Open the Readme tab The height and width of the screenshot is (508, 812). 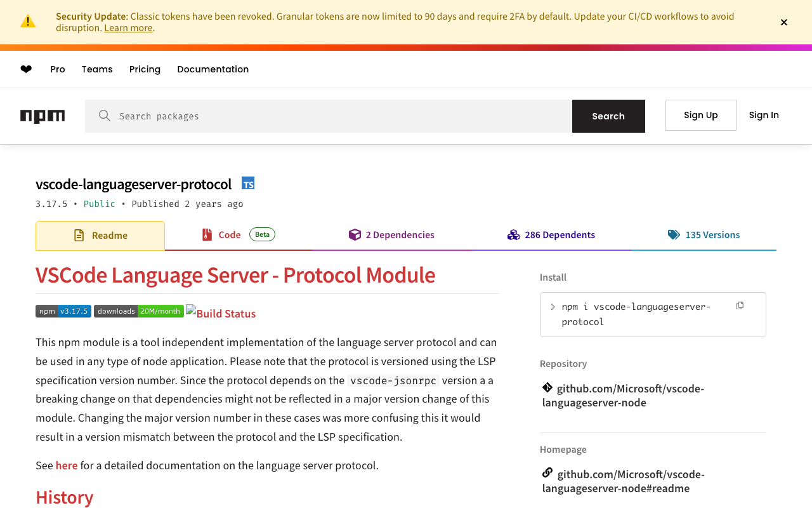100,236
